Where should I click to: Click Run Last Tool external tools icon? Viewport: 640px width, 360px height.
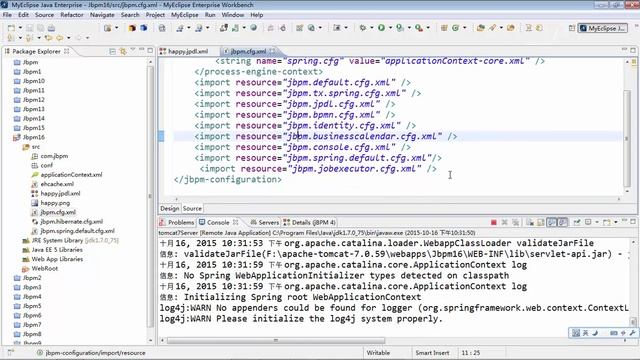(x=419, y=28)
